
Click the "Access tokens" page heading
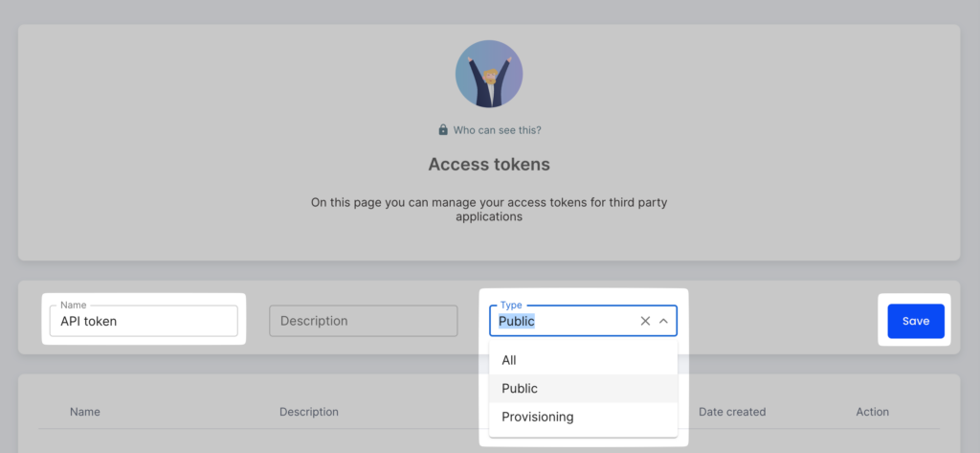489,164
